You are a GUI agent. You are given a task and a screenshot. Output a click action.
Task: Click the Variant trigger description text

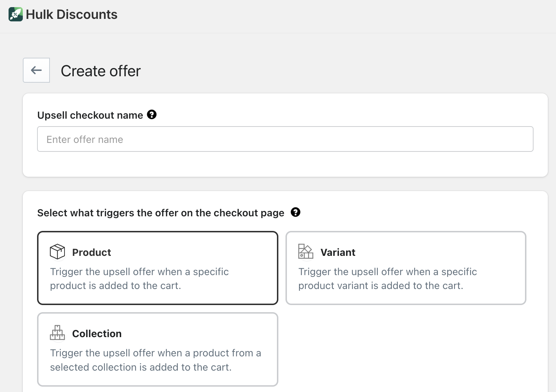(387, 279)
